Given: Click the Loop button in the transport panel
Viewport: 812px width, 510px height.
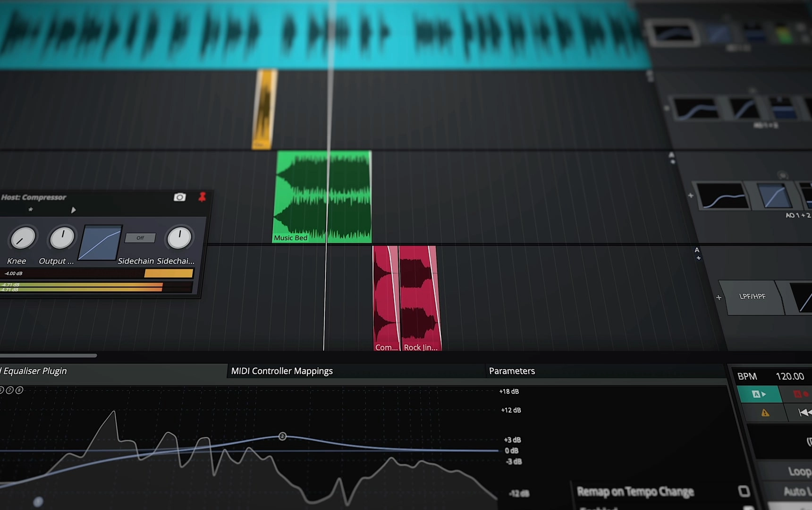Looking at the screenshot, I should tap(800, 470).
